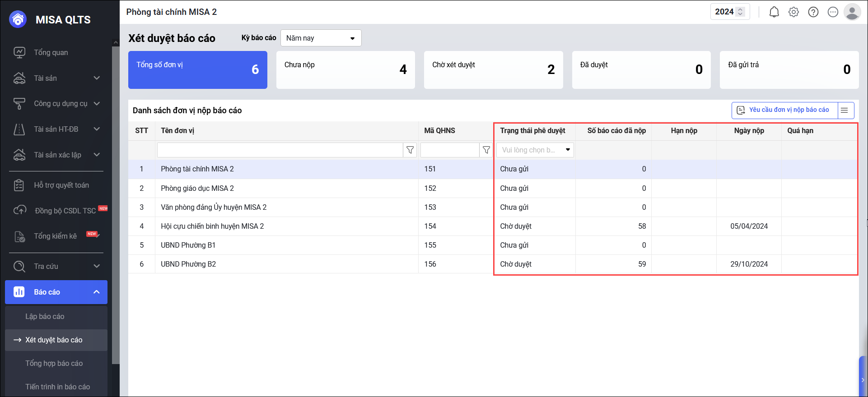The image size is (868, 397).
Task: Click the MISA QLTS logo icon
Action: pyautogui.click(x=18, y=19)
